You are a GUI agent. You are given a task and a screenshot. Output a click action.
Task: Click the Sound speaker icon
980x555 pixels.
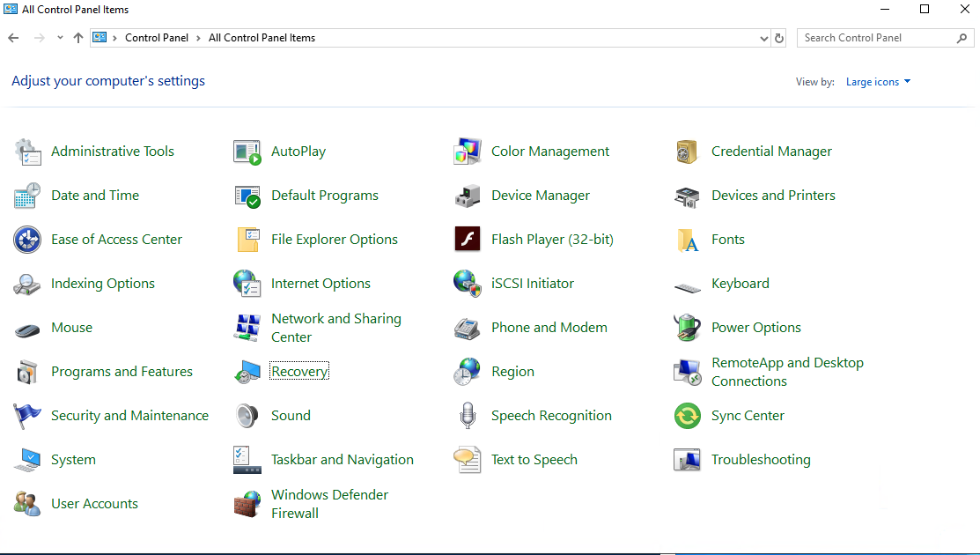pos(247,416)
